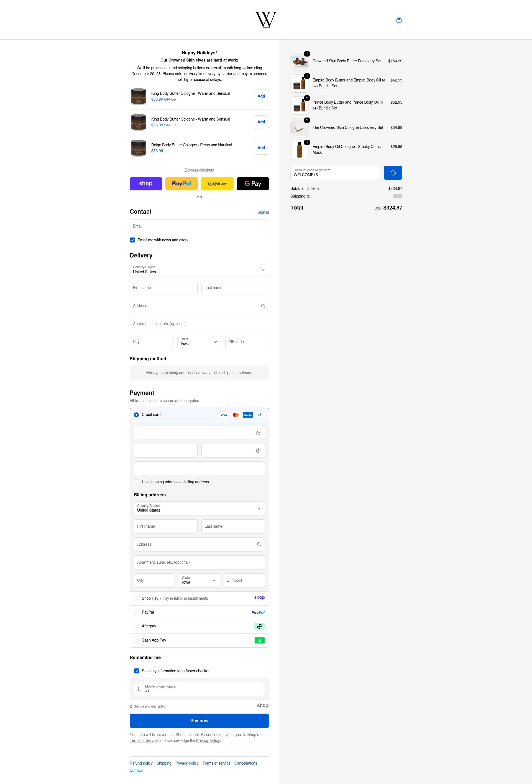The image size is (532, 784).
Task: Open the Shipping cost info tooltip icon
Action: tap(309, 196)
